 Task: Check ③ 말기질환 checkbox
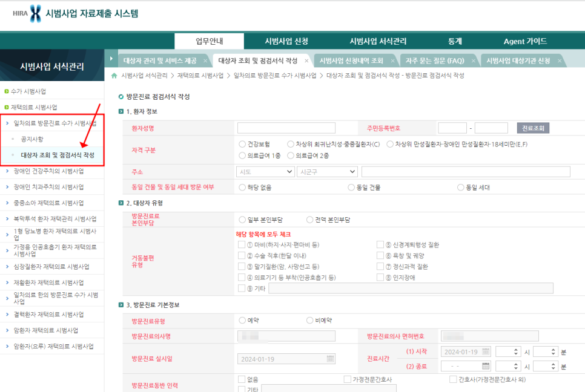coord(242,266)
